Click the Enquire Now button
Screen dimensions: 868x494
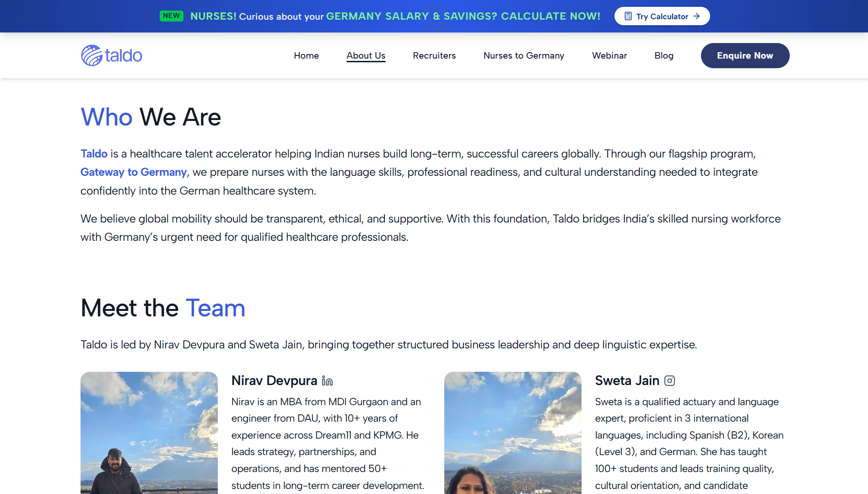(745, 55)
